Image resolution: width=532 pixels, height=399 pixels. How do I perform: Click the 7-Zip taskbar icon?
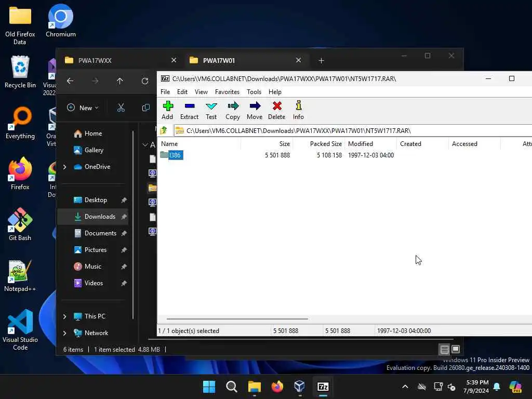point(323,387)
